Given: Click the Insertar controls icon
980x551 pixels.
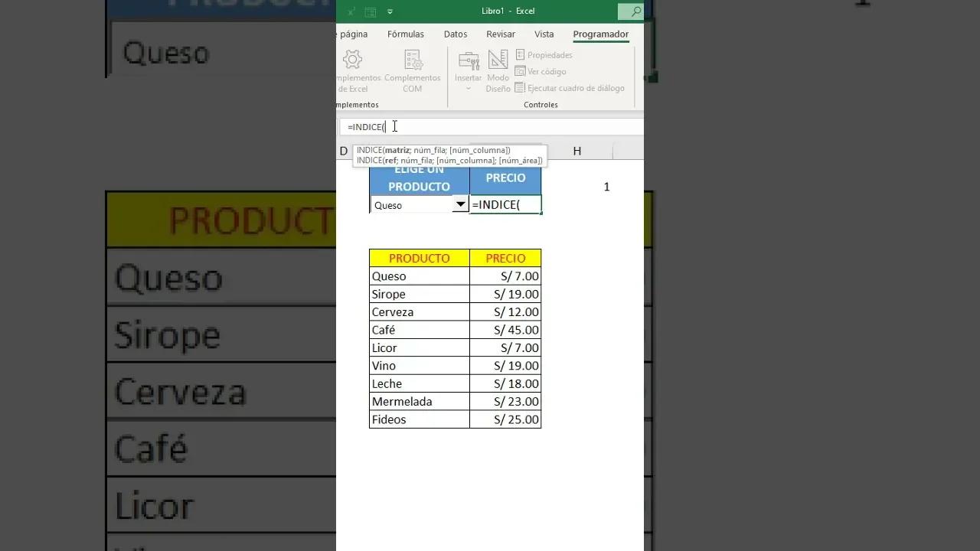Looking at the screenshot, I should (x=468, y=61).
